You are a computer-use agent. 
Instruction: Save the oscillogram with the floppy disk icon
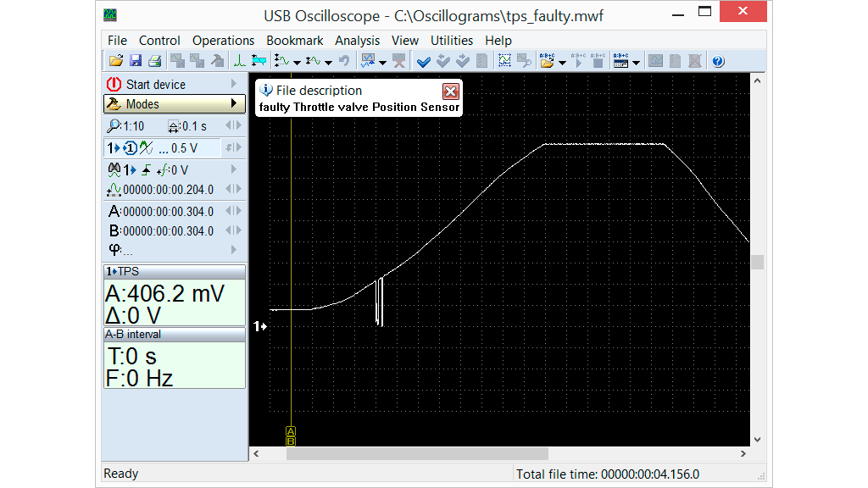[x=136, y=61]
